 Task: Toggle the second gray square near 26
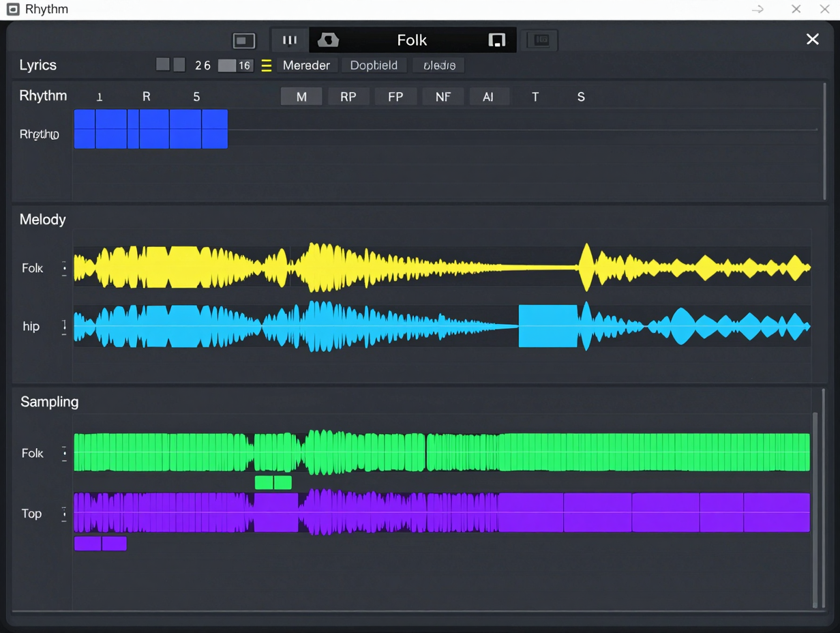[179, 65]
